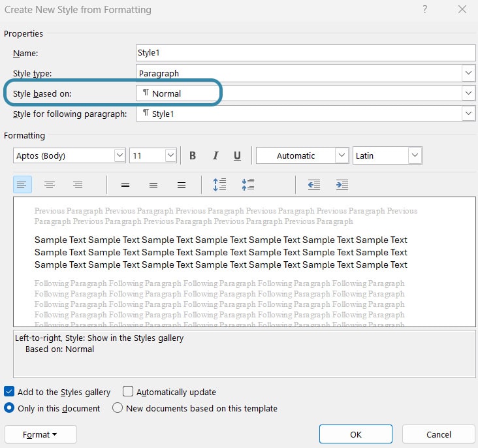Open the Latin script dropdown
The height and width of the screenshot is (448, 478).
[415, 155]
